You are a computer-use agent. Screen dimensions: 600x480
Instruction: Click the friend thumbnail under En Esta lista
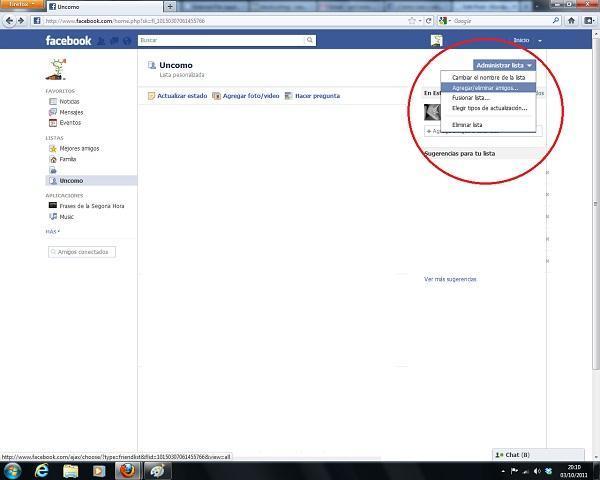(x=432, y=112)
